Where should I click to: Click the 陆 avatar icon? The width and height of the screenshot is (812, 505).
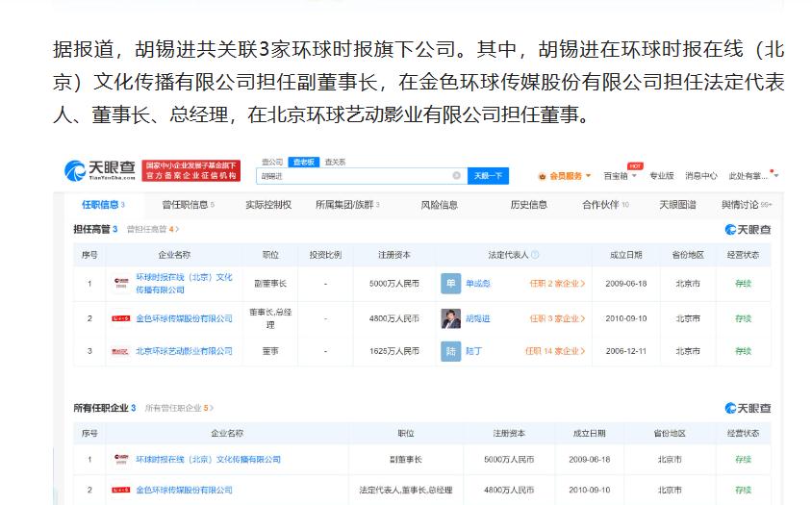coord(450,351)
